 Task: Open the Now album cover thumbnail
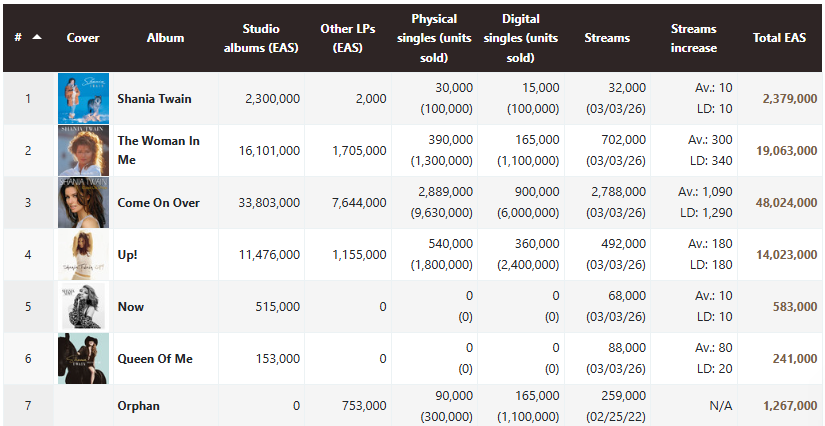(83, 307)
